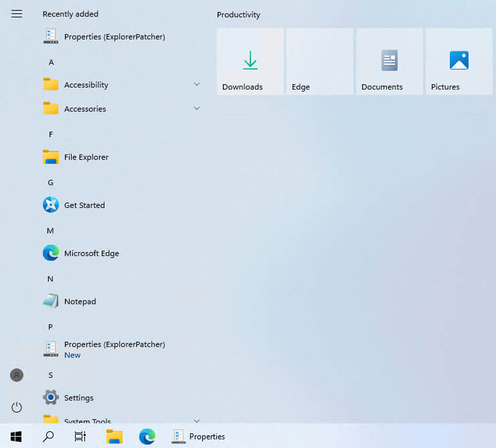This screenshot has width=496, height=448.
Task: Open the Documents tile
Action: (390, 62)
